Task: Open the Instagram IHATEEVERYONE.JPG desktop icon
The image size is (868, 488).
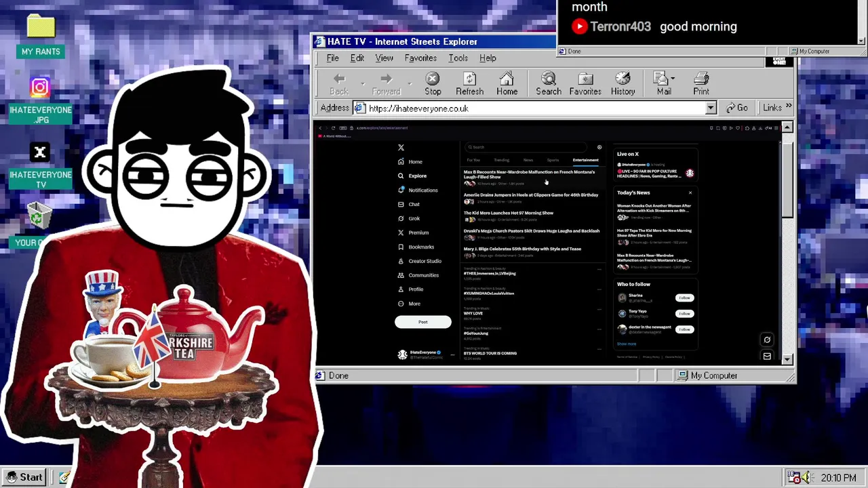Action: (x=41, y=100)
